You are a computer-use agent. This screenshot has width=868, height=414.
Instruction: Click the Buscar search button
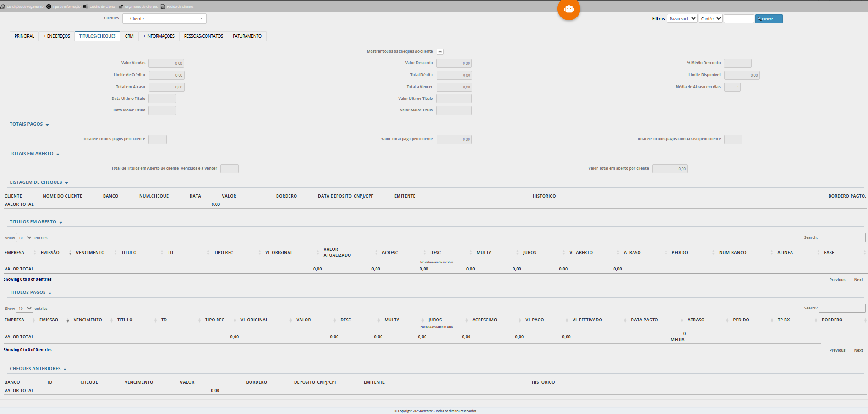click(769, 19)
